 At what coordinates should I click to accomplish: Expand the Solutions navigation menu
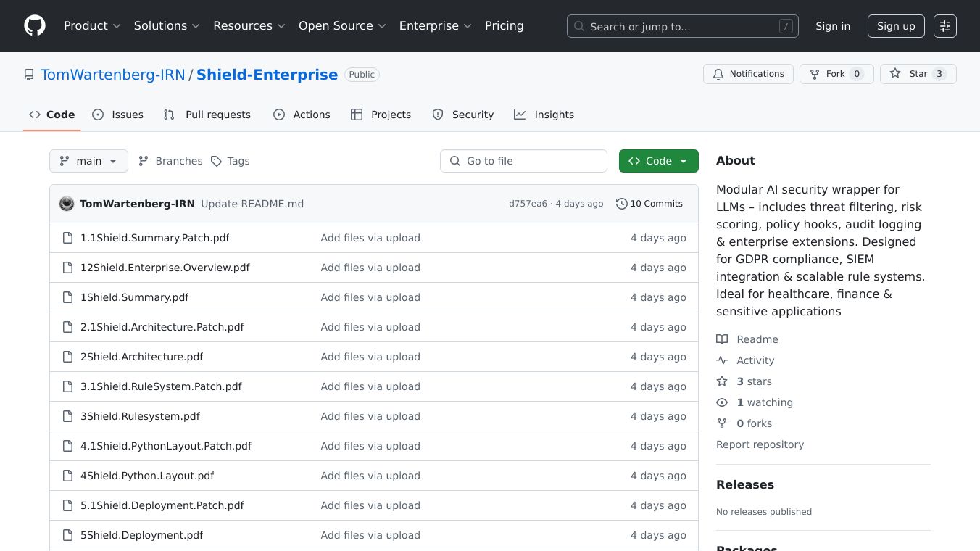pos(167,26)
